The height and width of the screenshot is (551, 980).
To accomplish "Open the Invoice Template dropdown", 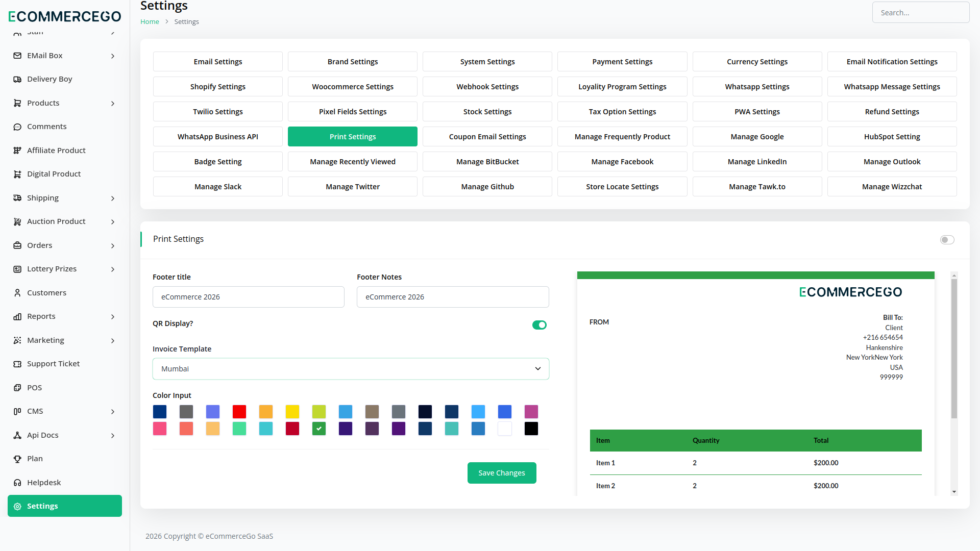I will tap(351, 369).
